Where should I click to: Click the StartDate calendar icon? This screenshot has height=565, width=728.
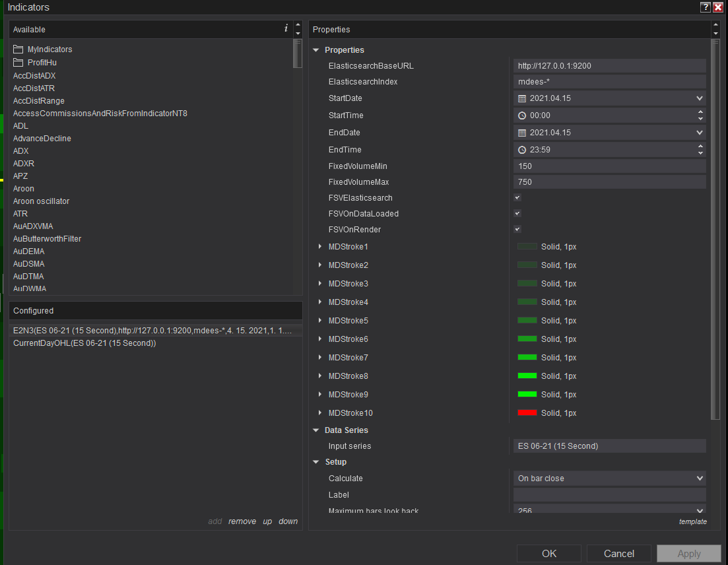[522, 98]
